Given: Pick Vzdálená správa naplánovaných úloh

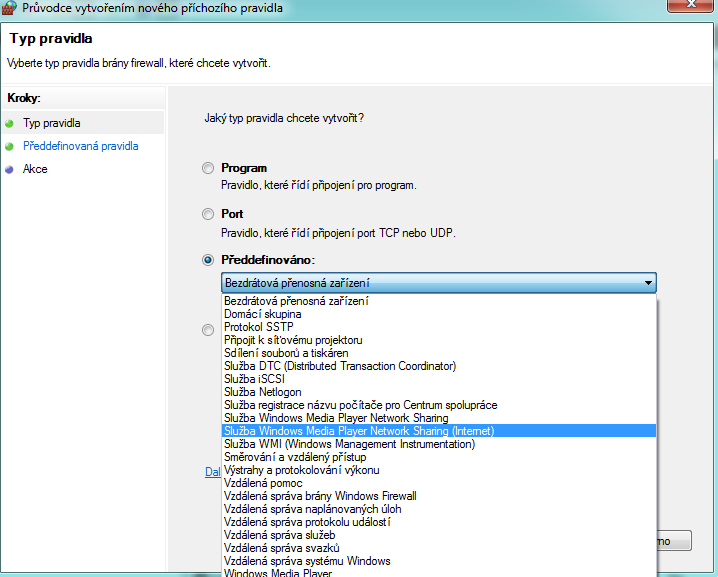Looking at the screenshot, I should pyautogui.click(x=439, y=509).
